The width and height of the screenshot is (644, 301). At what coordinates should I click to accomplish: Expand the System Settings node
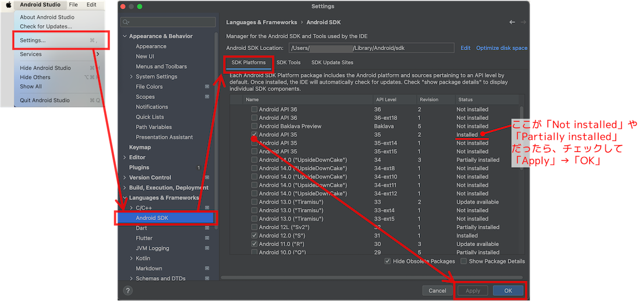[x=131, y=76]
